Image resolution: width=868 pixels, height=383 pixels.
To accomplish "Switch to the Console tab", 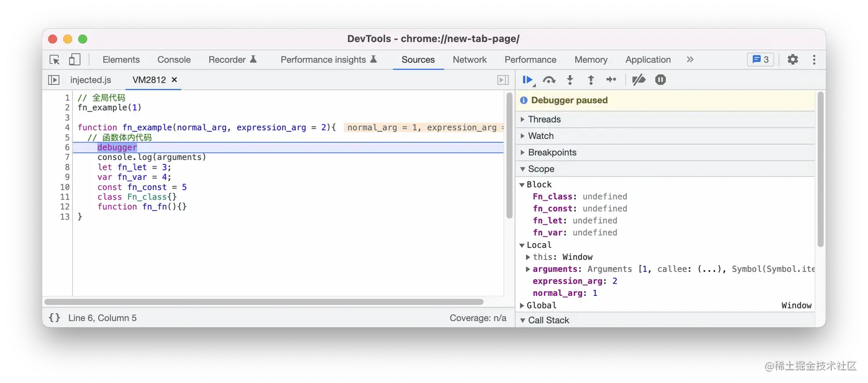I will pyautogui.click(x=174, y=60).
